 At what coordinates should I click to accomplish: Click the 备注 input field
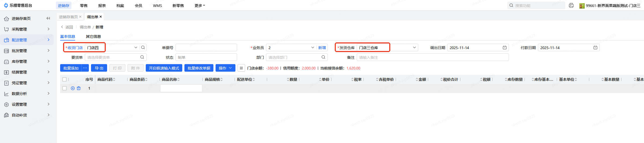pyautogui.click(x=433, y=57)
